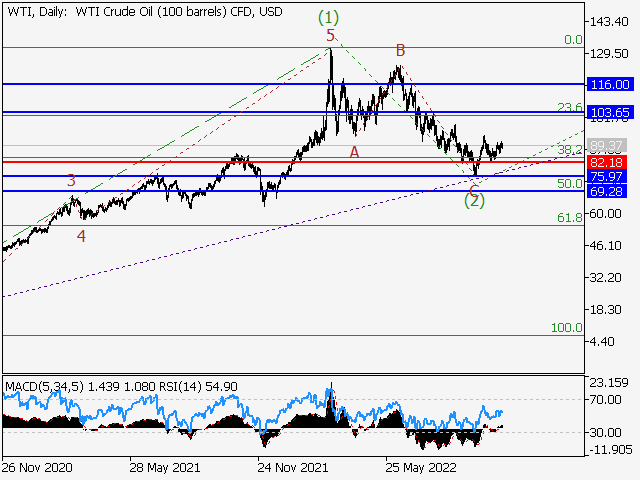This screenshot has height=480, width=640.
Task: Click the blue 69.28 price label
Action: tap(607, 191)
